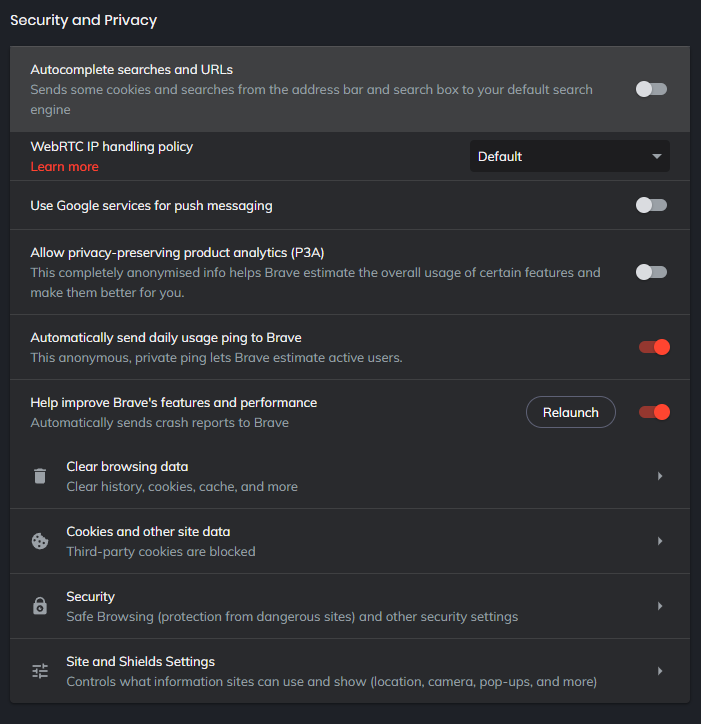Turn on privacy-preserving product analytics P3A
The image size is (701, 724).
click(651, 272)
